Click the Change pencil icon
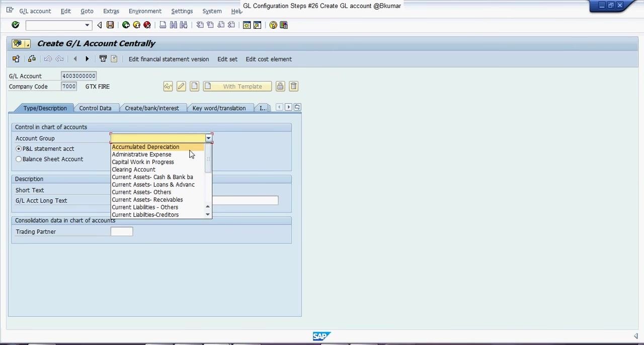The width and height of the screenshot is (644, 345). 181,87
